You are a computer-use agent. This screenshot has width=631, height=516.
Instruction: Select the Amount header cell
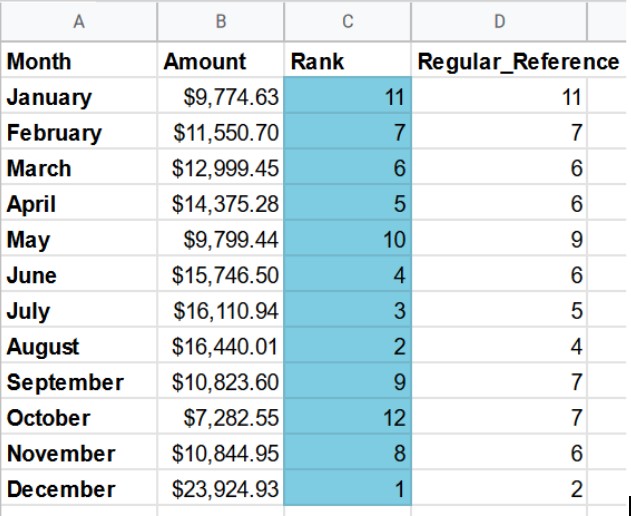pyautogui.click(x=220, y=62)
